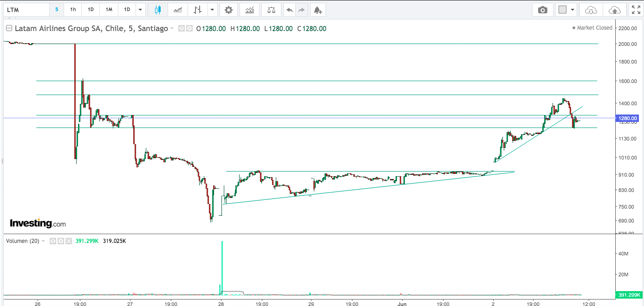Click the 26 date label on the time axis
Screen dimensions: 644x306
(38, 304)
